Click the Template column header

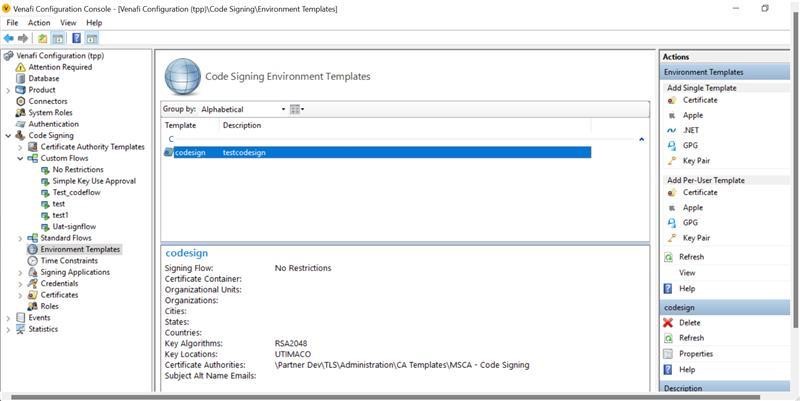tap(180, 126)
